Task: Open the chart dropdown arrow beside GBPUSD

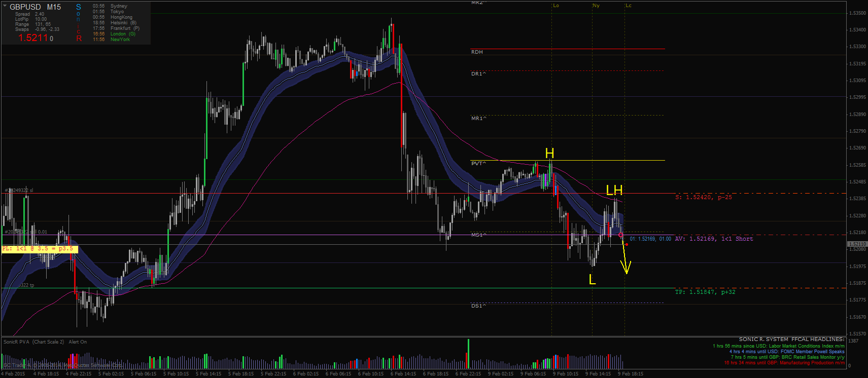Action: tap(5, 6)
